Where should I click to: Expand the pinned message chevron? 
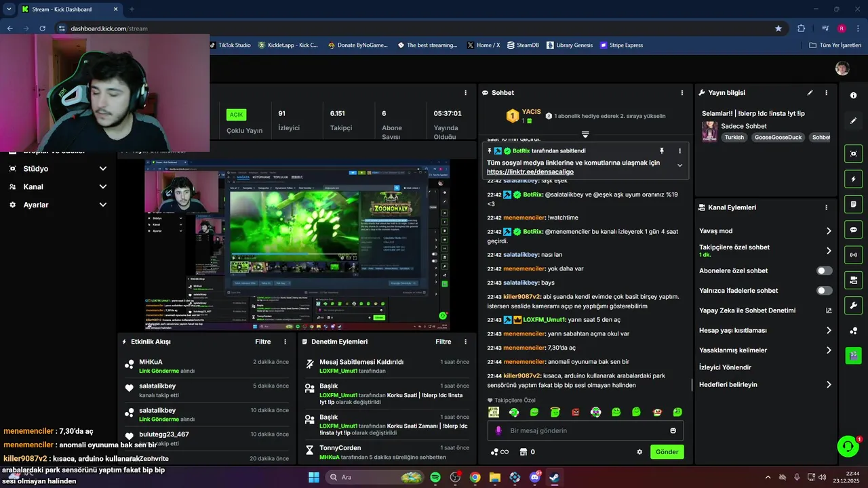coord(679,165)
